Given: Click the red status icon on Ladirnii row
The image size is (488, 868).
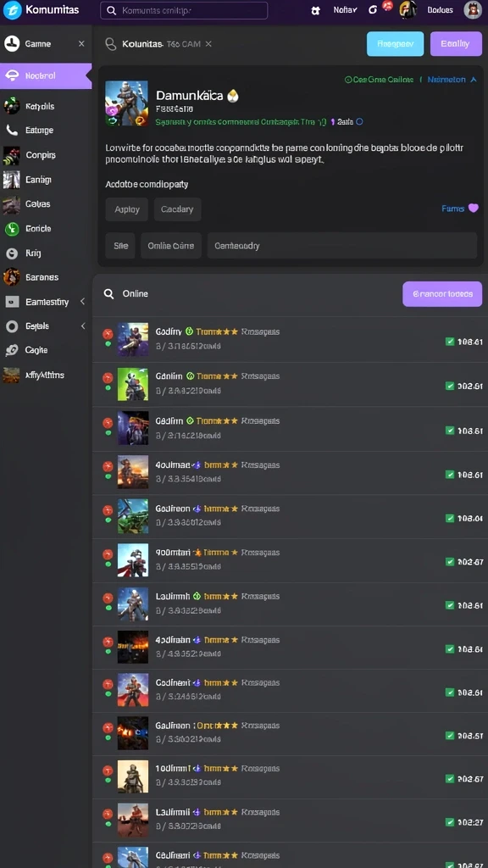Looking at the screenshot, I should pos(108,815).
